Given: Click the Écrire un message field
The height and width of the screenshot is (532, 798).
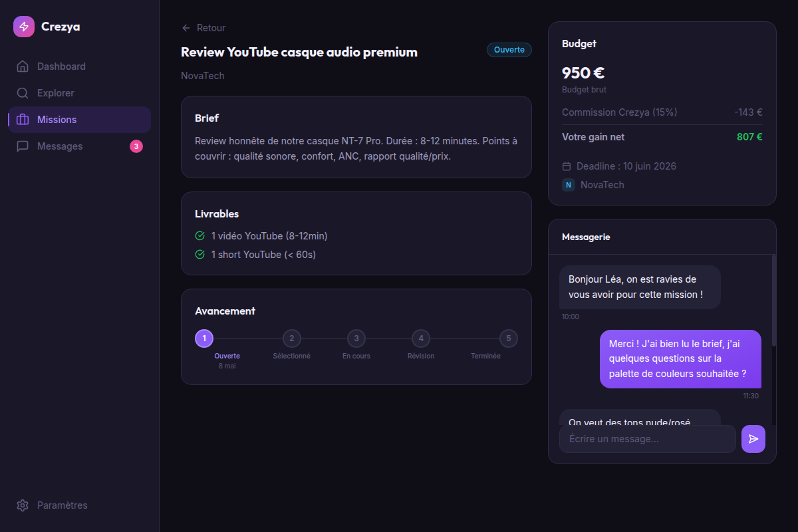Looking at the screenshot, I should click(648, 439).
